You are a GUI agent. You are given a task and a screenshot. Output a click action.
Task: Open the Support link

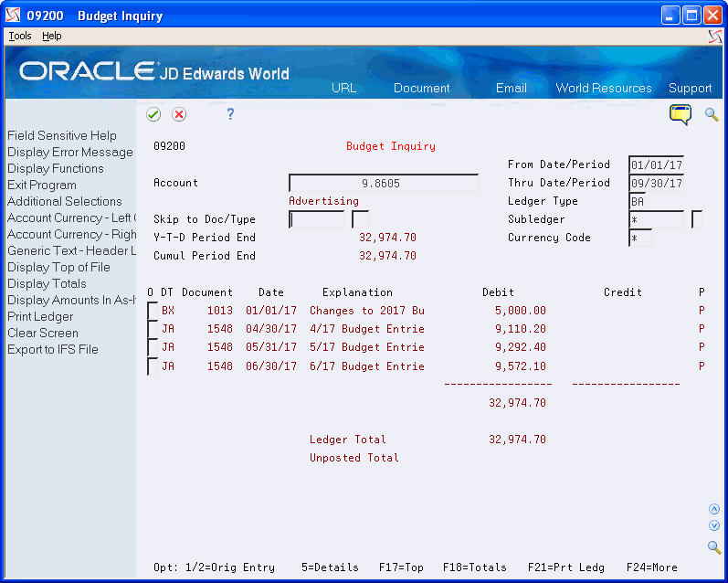point(690,89)
